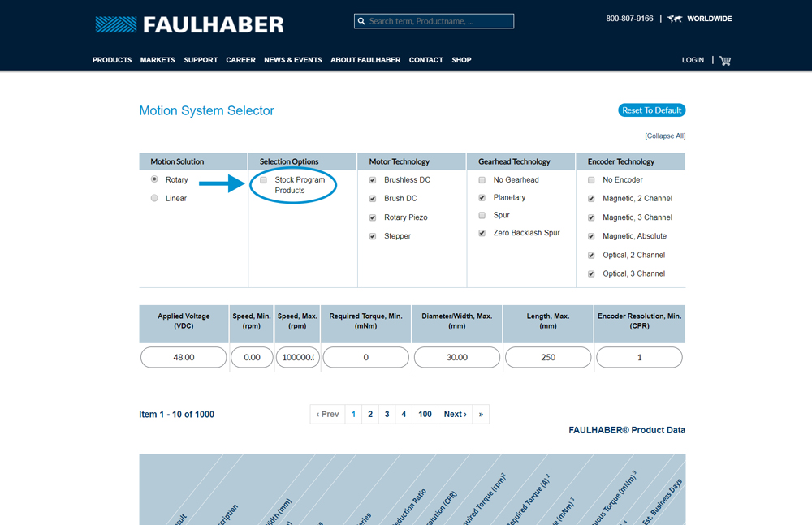Open the SUPPORT menu
This screenshot has height=525, width=812.
tap(201, 60)
